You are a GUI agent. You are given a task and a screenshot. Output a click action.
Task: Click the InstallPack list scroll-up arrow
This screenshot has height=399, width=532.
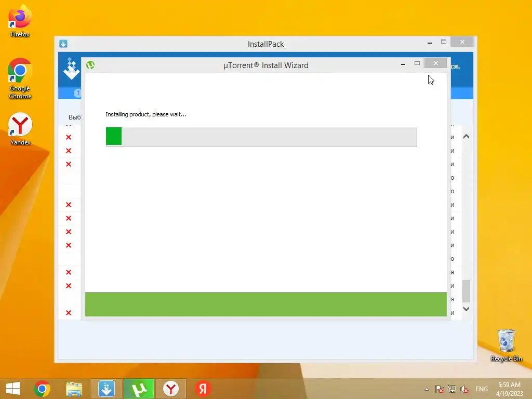[x=466, y=137]
